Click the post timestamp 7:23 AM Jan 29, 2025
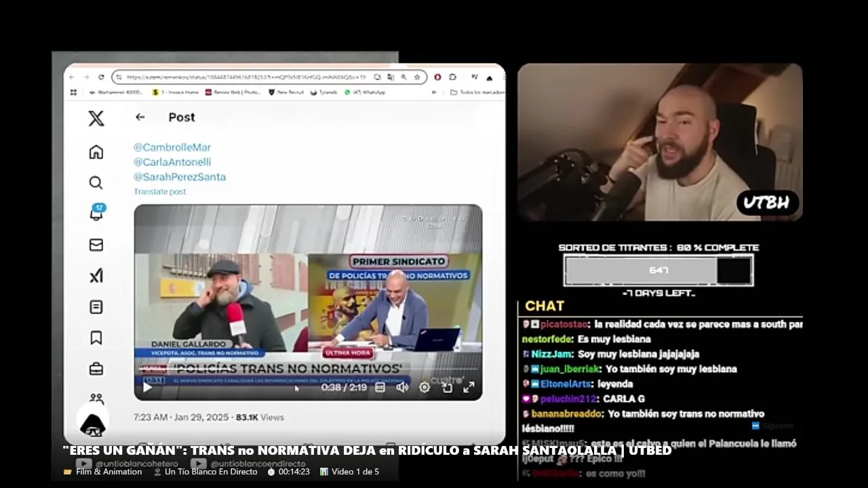868x488 pixels. (x=182, y=418)
